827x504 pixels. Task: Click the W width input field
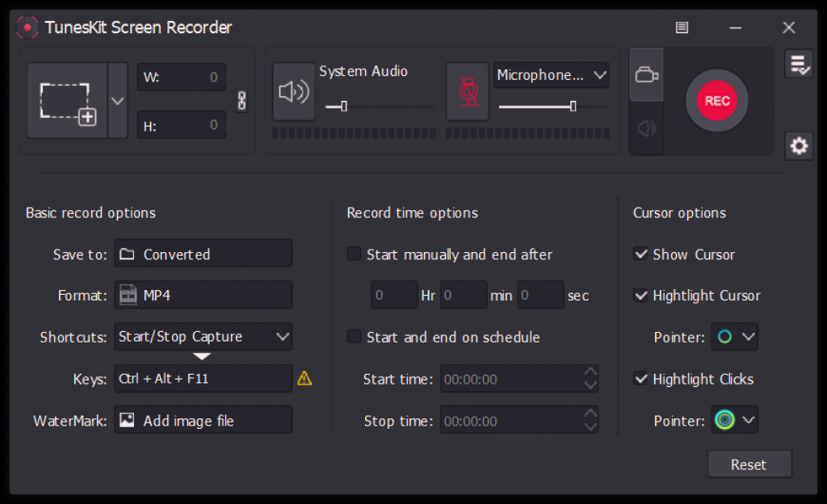[x=182, y=78]
